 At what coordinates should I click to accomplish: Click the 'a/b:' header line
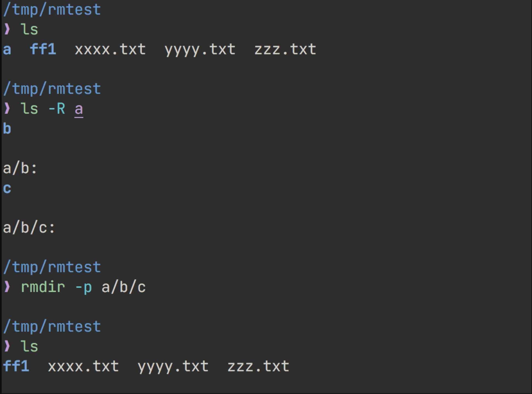(x=20, y=168)
